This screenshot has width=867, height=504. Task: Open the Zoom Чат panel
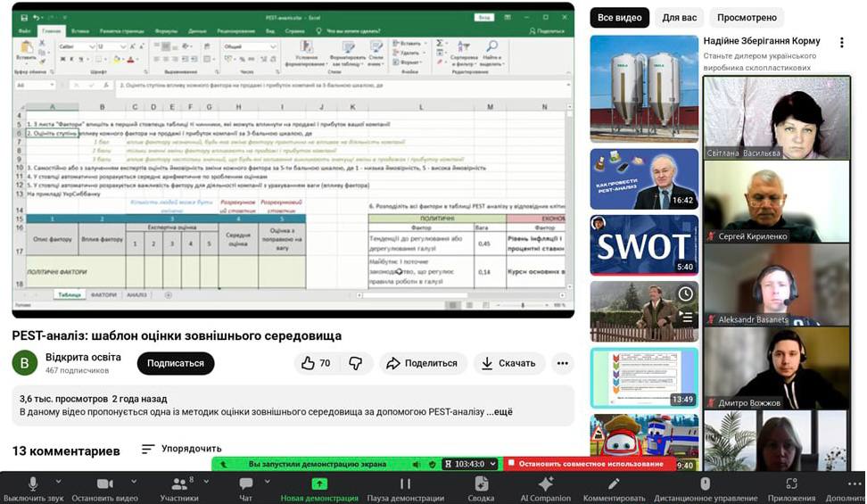point(246,487)
